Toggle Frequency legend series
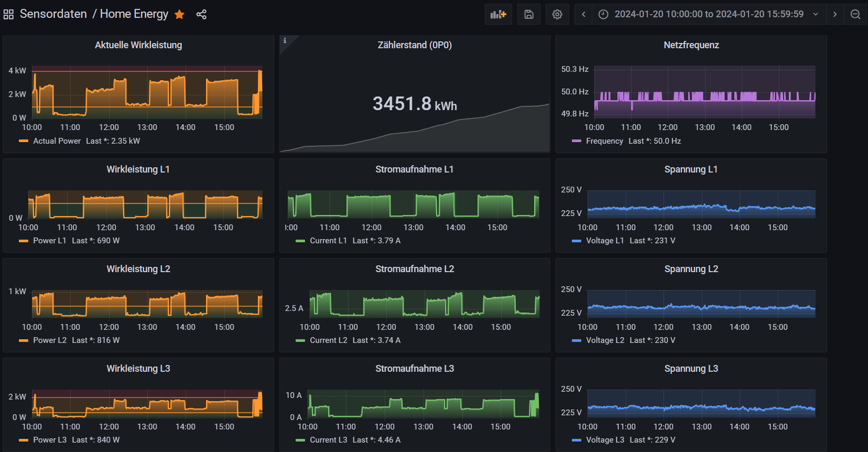The height and width of the screenshot is (452, 868). click(604, 141)
